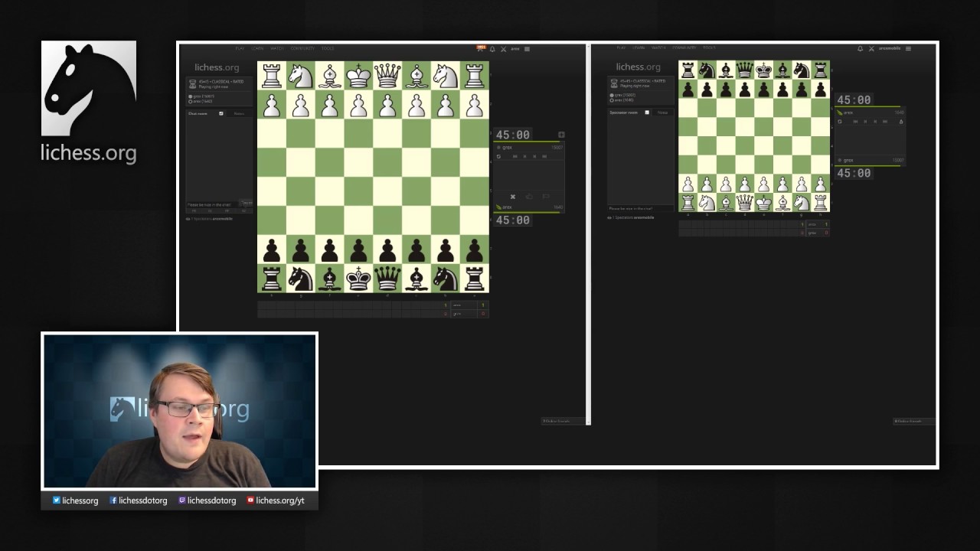The image size is (980, 551).
Task: Flip the board in the left window
Action: pos(498,156)
